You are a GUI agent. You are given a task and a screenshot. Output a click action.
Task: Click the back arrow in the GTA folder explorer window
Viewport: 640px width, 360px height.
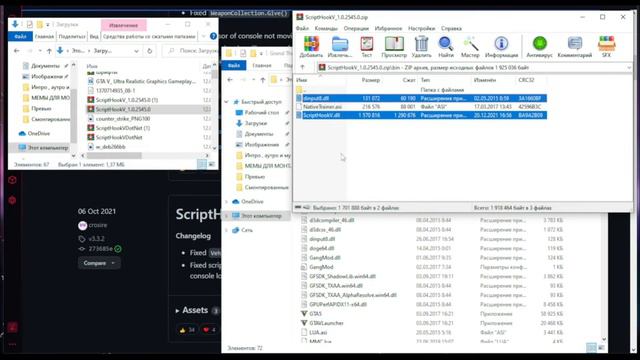click(x=230, y=80)
